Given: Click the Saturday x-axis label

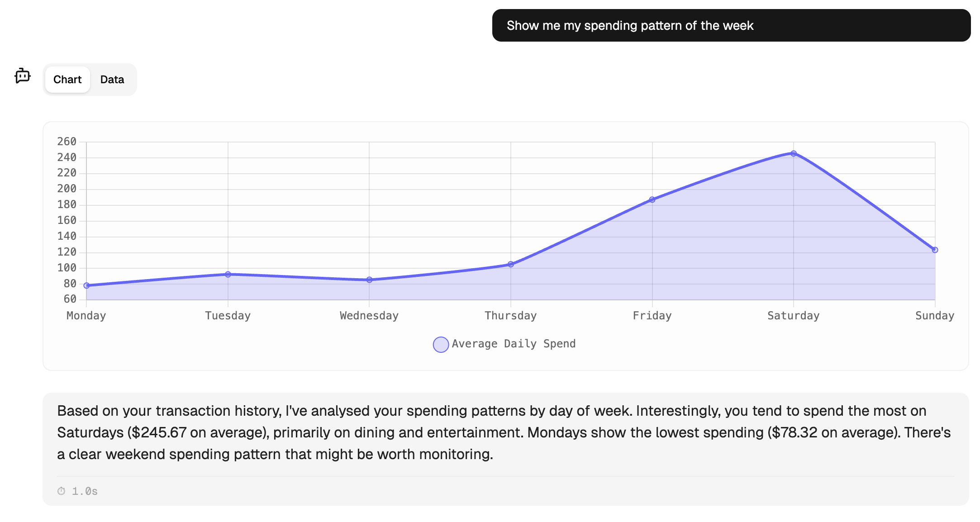Looking at the screenshot, I should point(793,316).
